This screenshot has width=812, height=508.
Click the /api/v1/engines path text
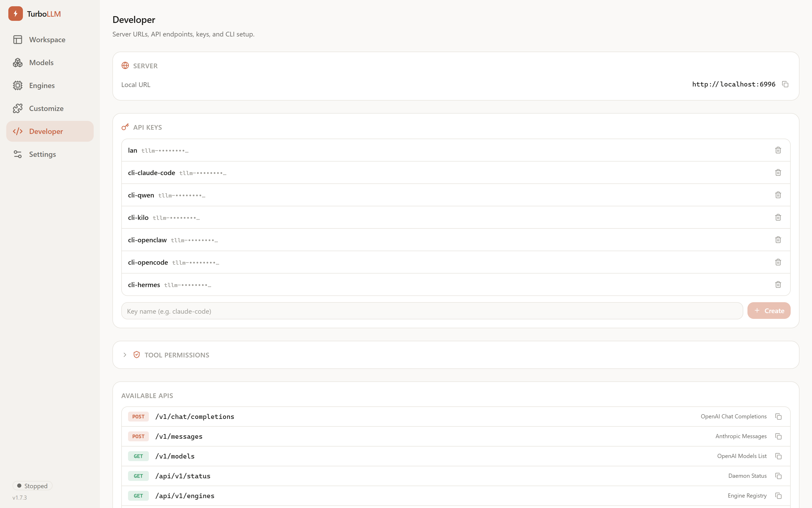pyautogui.click(x=185, y=496)
